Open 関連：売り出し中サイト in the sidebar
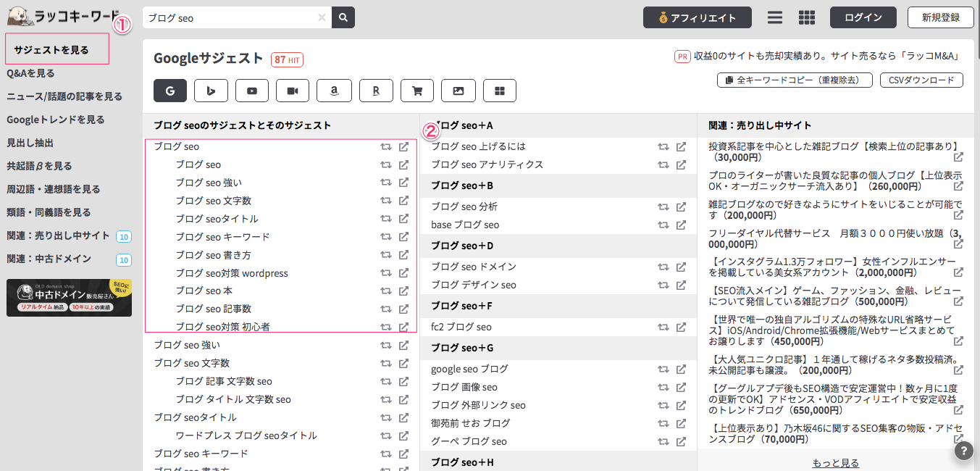This screenshot has height=471, width=980. (x=59, y=236)
